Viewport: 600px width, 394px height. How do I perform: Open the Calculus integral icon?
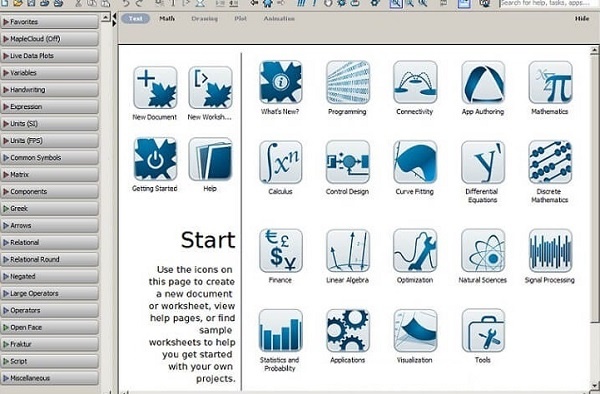click(x=280, y=162)
